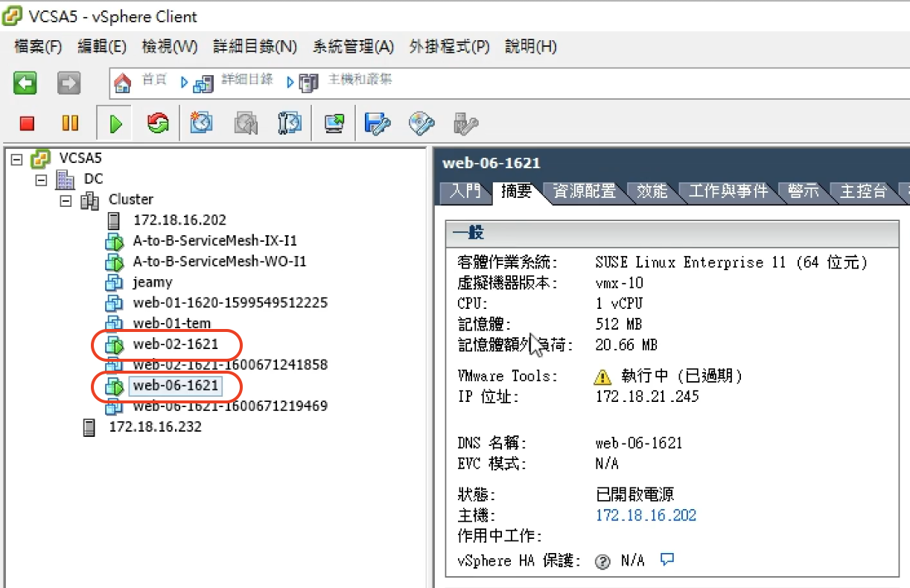Suspend the VM with the pause icon
Image resolution: width=910 pixels, height=588 pixels.
[x=70, y=123]
